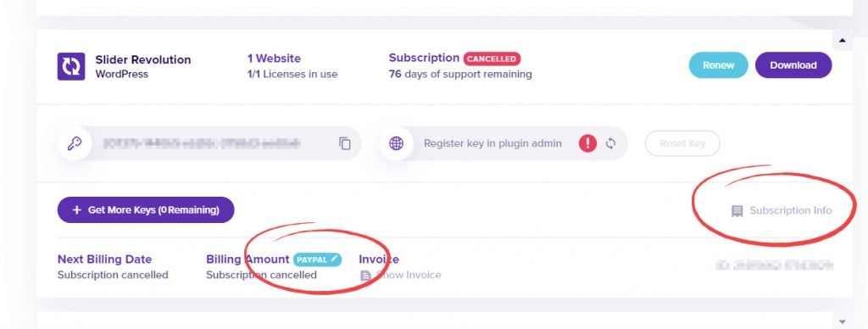Click Get More Keys button

click(146, 210)
